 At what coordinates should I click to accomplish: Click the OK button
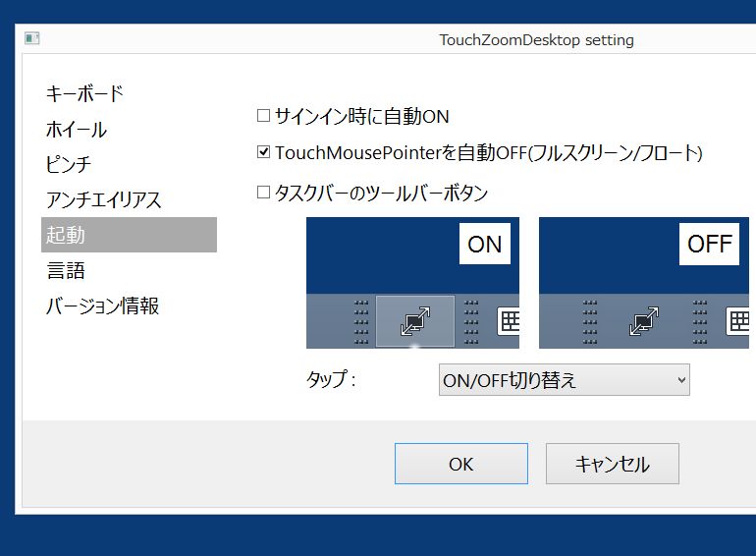point(460,464)
